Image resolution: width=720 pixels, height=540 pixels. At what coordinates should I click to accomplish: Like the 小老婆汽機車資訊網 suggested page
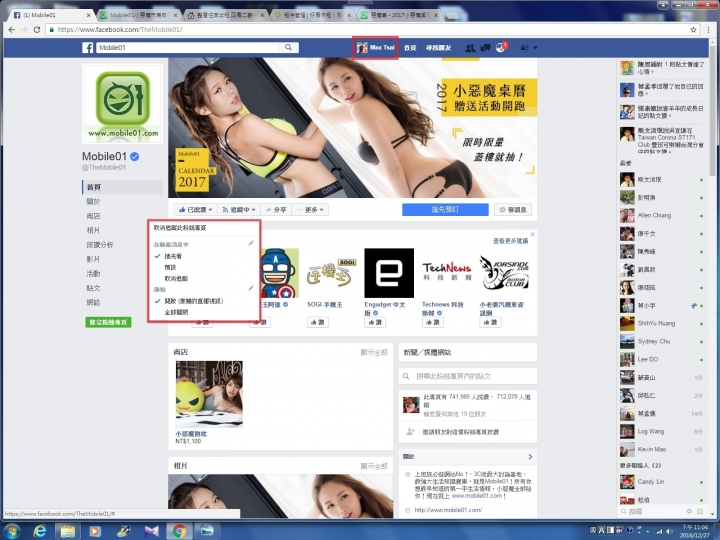click(x=490, y=322)
